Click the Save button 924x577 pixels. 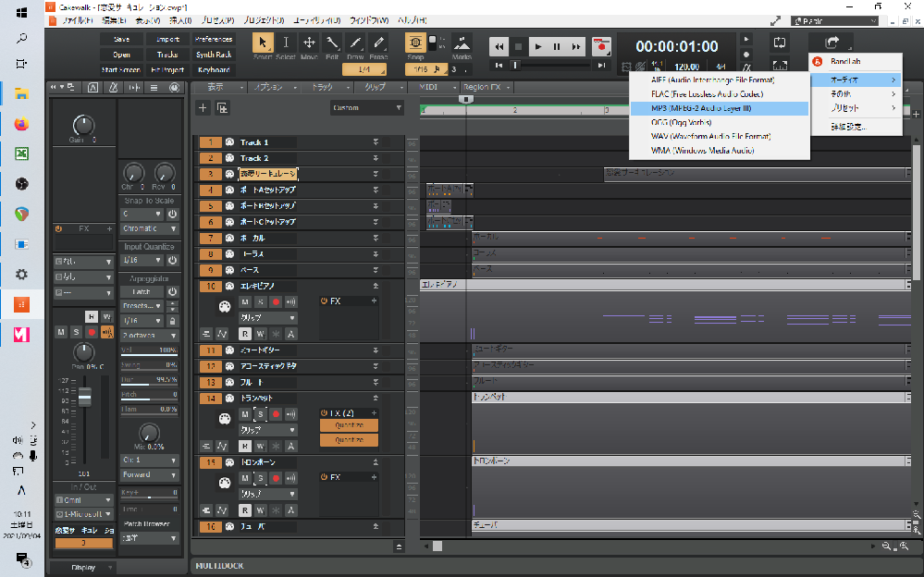point(121,39)
